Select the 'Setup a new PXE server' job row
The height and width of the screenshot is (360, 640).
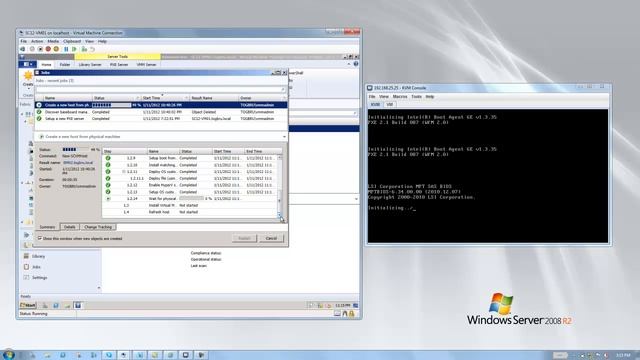(161, 118)
